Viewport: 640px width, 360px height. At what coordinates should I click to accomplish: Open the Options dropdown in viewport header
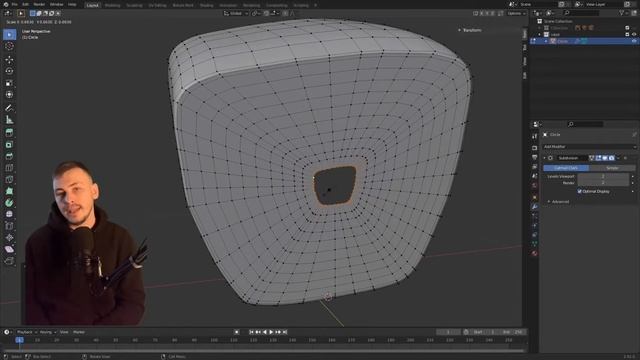pos(516,13)
